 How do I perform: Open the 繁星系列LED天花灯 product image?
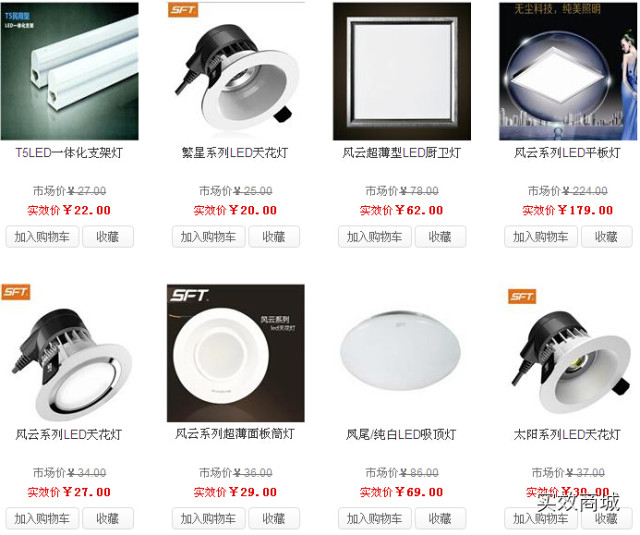(x=236, y=71)
